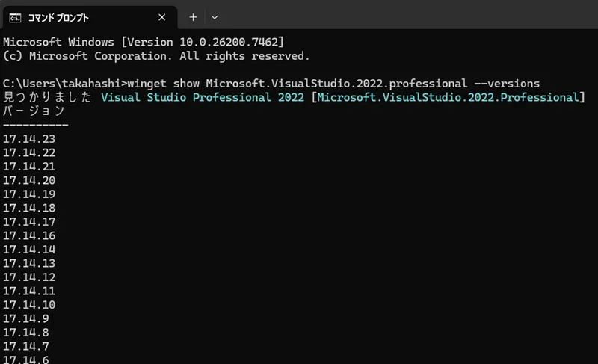598x364 pixels.
Task: Click the Microsoft Windows version line
Action: (x=144, y=42)
